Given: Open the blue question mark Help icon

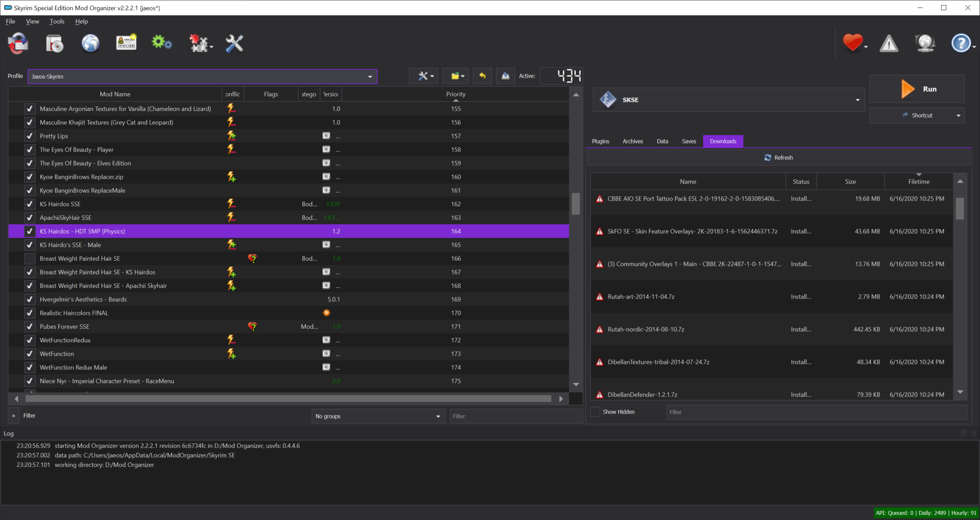Looking at the screenshot, I should 962,43.
